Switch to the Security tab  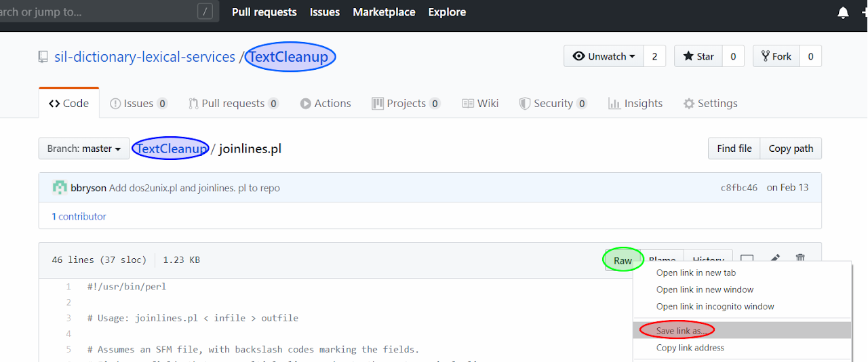click(x=553, y=103)
